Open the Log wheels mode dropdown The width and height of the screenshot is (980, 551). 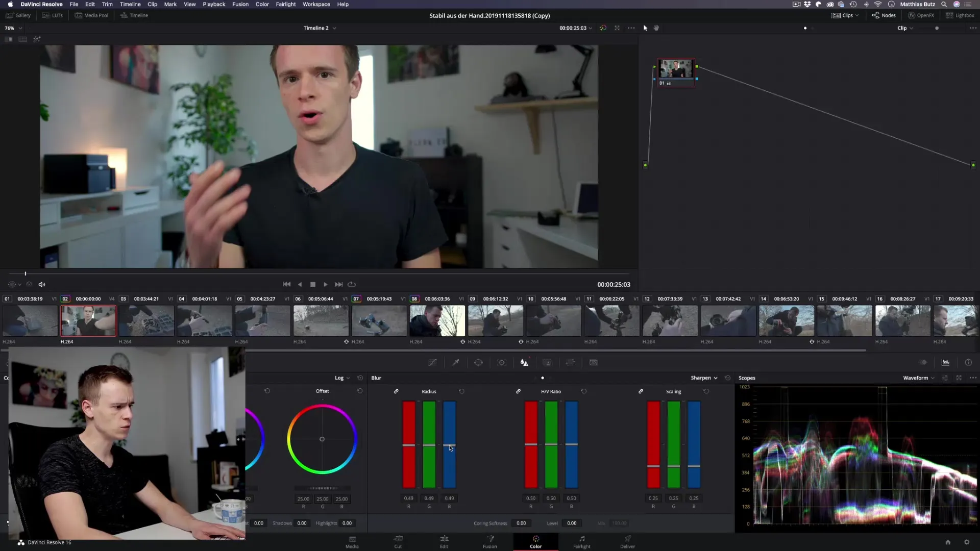coord(342,378)
